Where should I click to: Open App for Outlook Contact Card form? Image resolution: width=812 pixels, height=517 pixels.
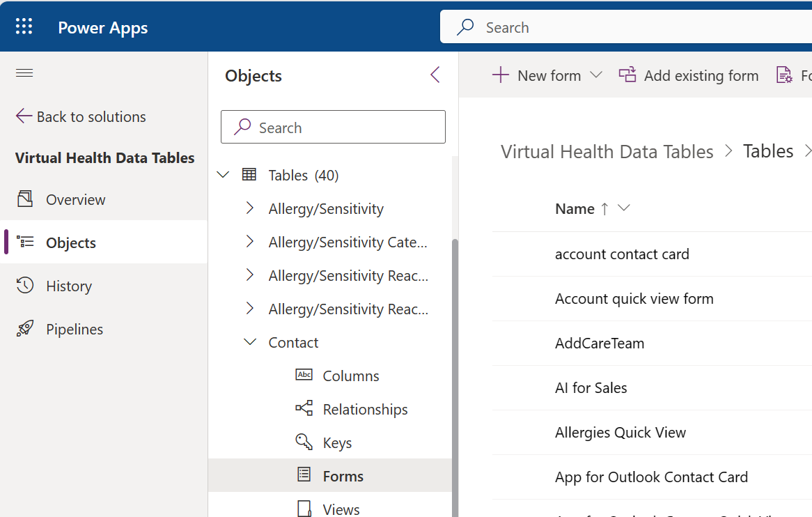651,477
